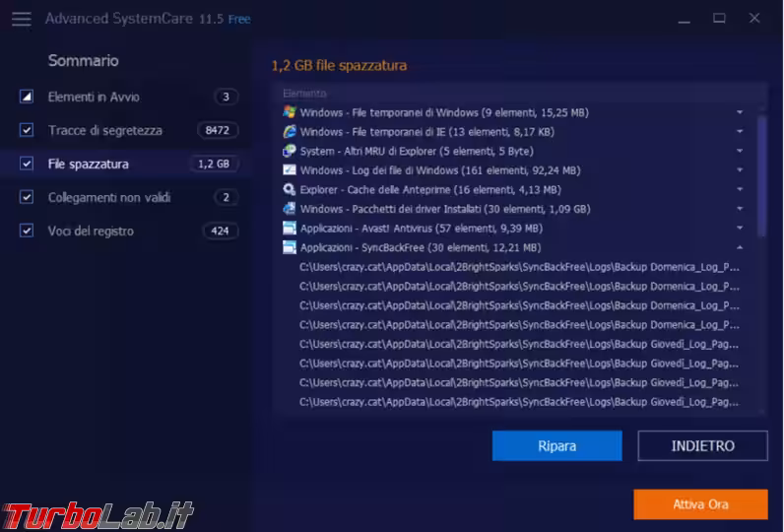This screenshot has width=784, height=532.
Task: Click the Windows temporary files icon
Action: tap(290, 112)
